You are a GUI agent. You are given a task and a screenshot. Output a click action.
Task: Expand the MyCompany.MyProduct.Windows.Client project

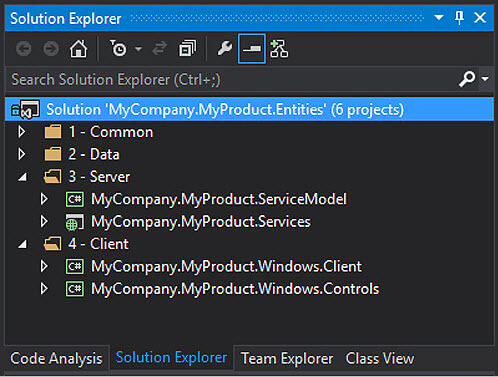pyautogui.click(x=44, y=266)
